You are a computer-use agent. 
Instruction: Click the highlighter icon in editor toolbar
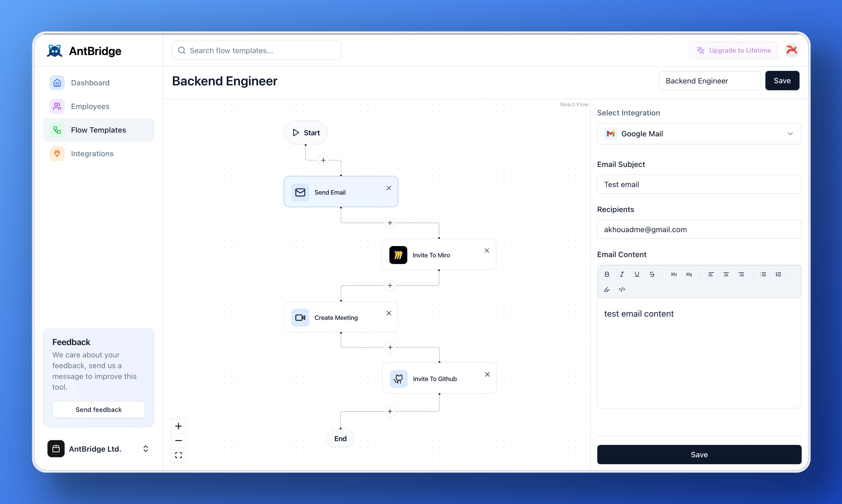(607, 289)
